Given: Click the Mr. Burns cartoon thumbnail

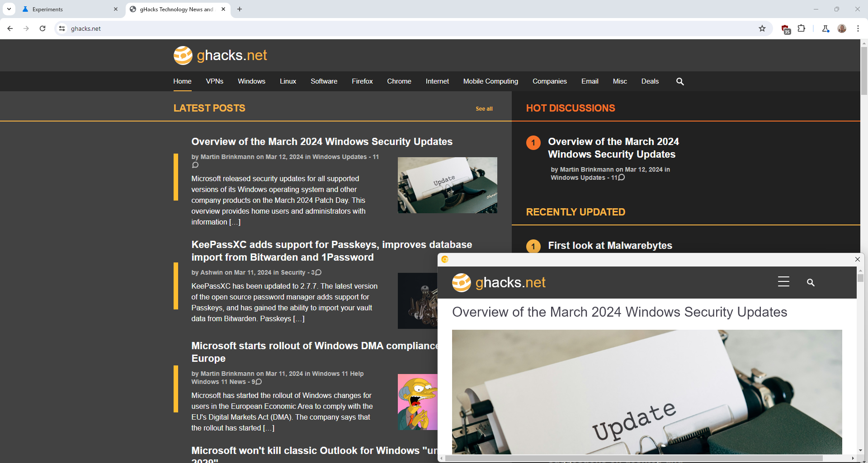Looking at the screenshot, I should 417,402.
